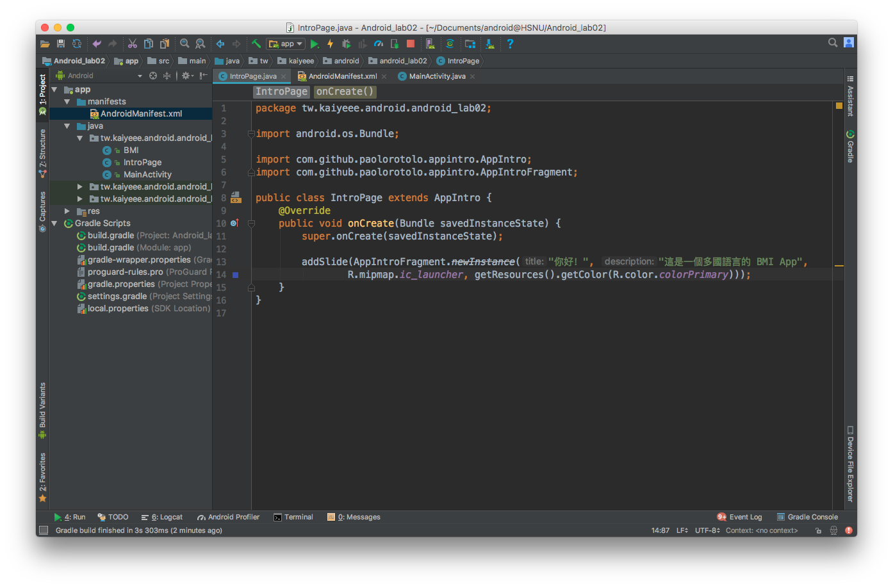893x588 pixels.
Task: Toggle the 2: Favorites tool window
Action: tap(42, 478)
